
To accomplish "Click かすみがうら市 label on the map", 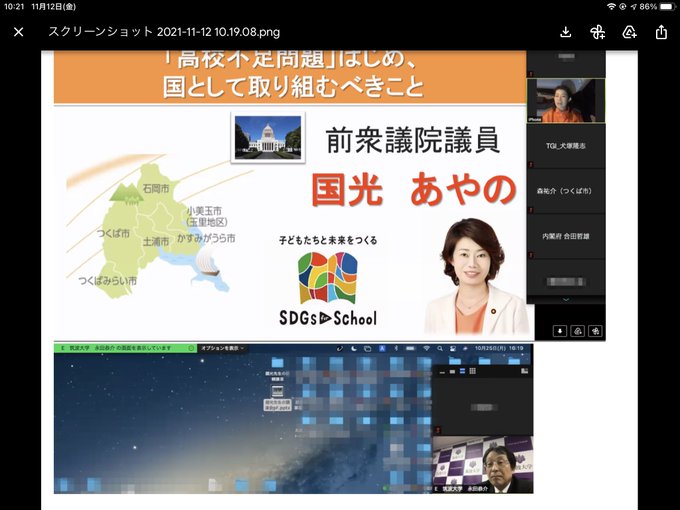I will [206, 238].
